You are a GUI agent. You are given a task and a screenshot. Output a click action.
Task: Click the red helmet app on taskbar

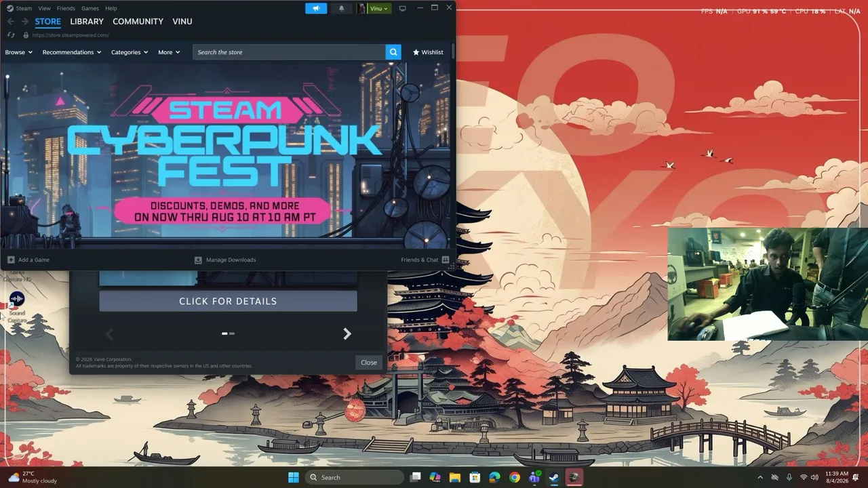click(574, 477)
